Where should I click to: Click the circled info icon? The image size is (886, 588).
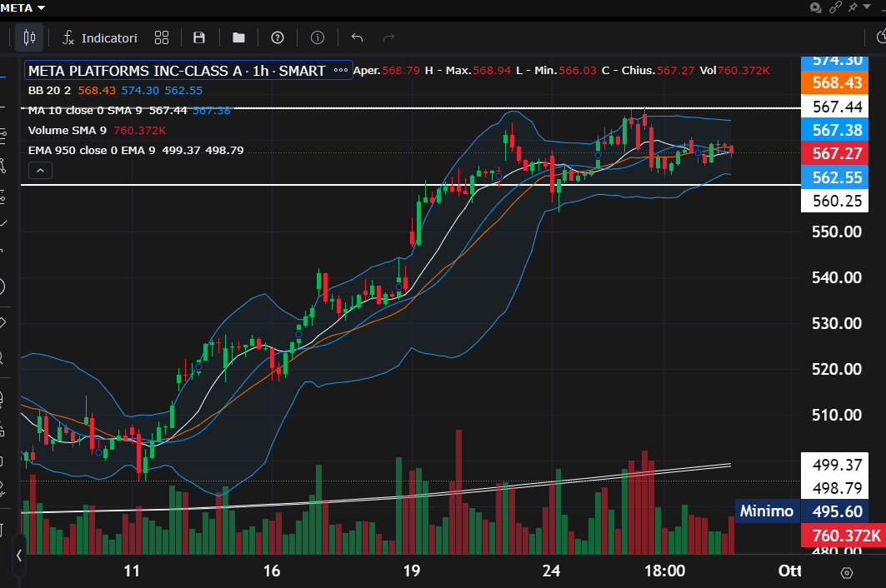pos(318,37)
